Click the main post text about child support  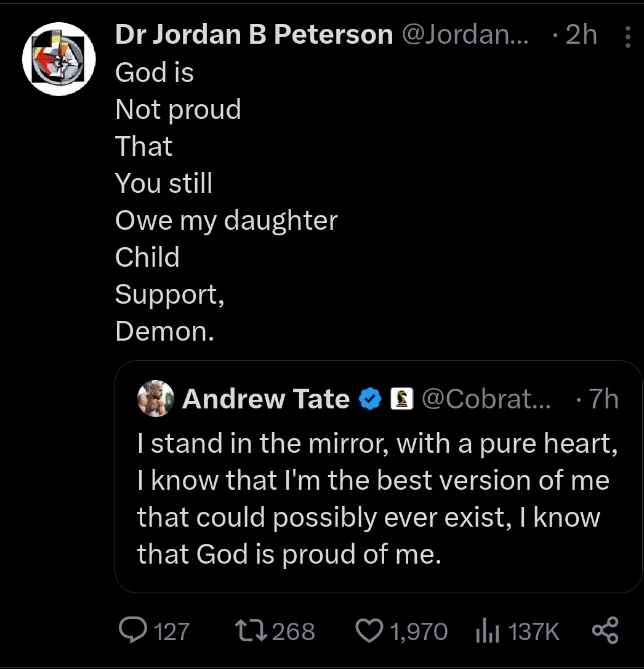(226, 202)
